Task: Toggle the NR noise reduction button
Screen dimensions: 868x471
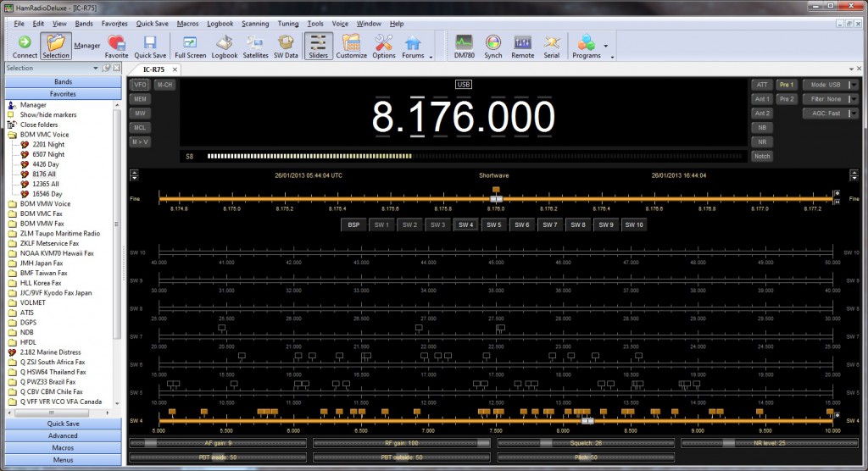Action: [x=762, y=141]
